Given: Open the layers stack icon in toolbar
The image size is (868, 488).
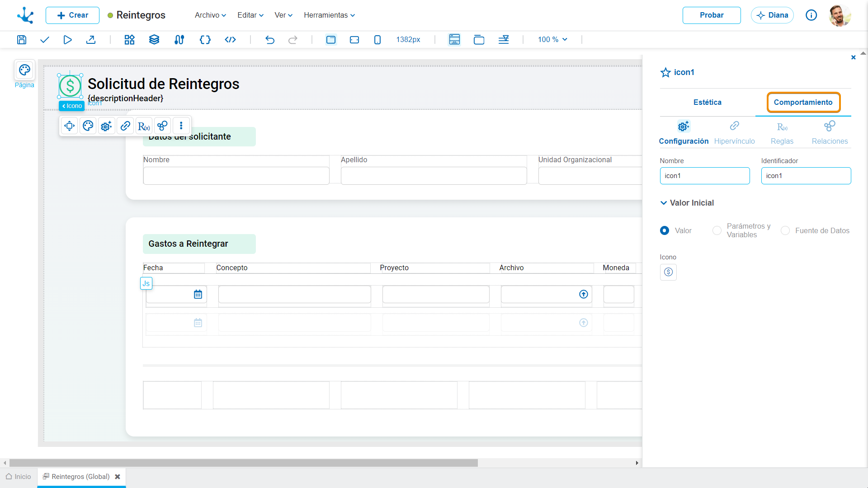Looking at the screenshot, I should (154, 40).
